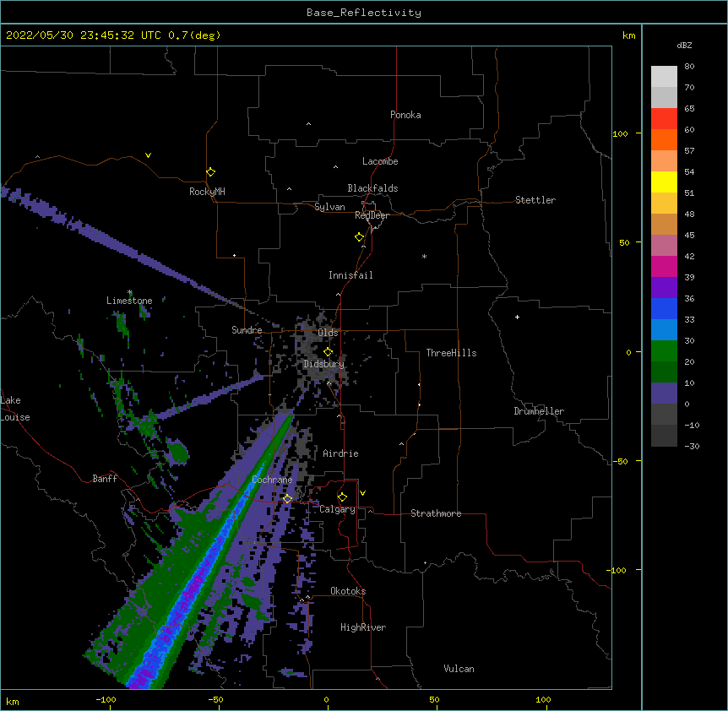
Task: Click the 80 dBZ value on legend
Action: point(689,67)
